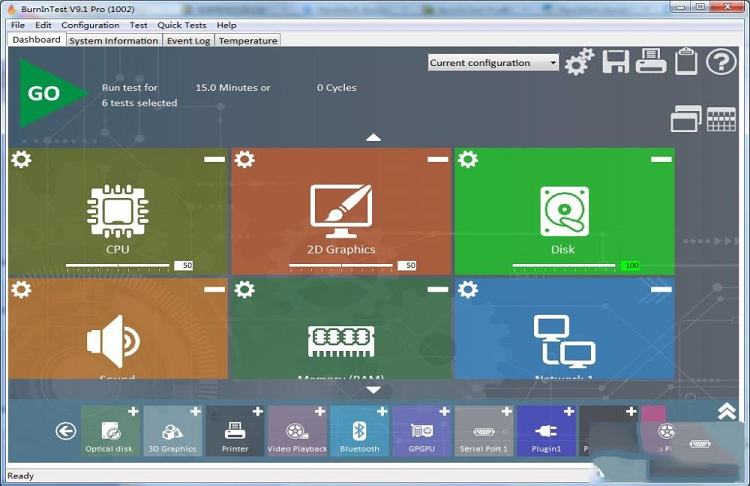Click the grid layout view icon
Image resolution: width=750 pixels, height=486 pixels.
coord(721,120)
